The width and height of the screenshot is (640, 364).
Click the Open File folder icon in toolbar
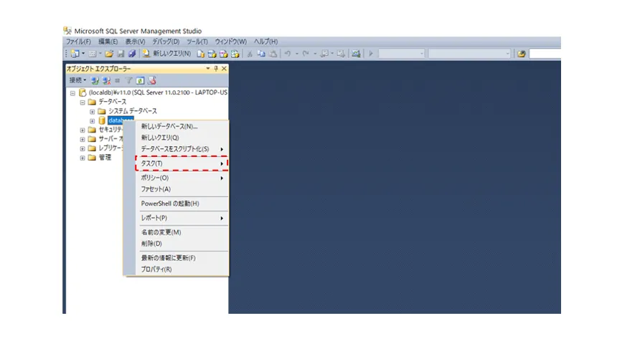click(109, 54)
